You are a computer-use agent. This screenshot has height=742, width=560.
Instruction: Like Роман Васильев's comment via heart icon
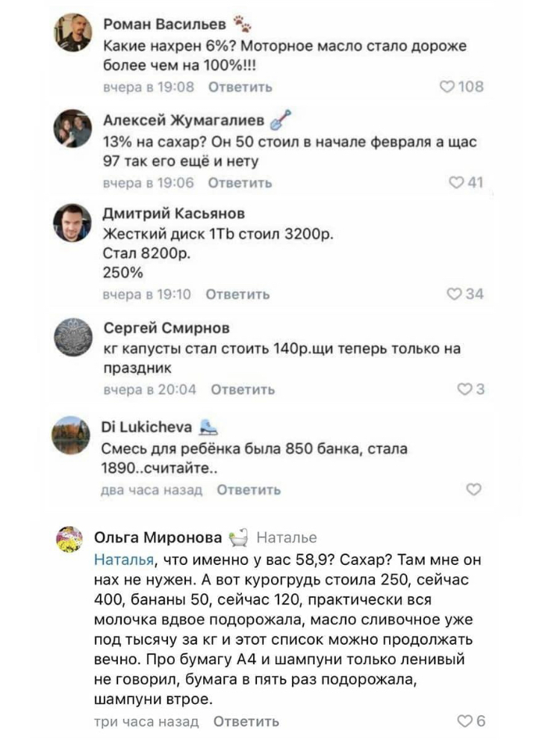pyautogui.click(x=448, y=87)
